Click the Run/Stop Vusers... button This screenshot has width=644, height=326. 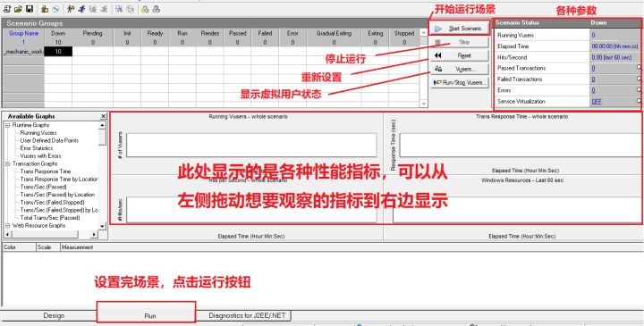460,82
